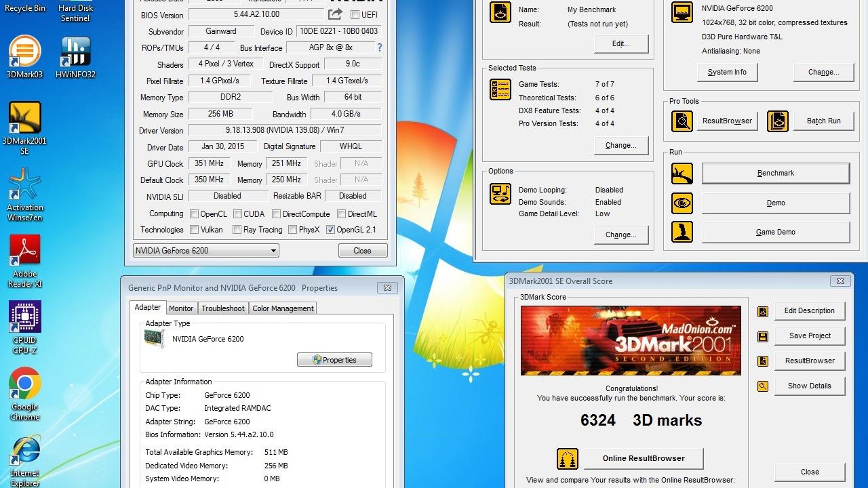Click the Batch Run button
This screenshot has width=868, height=488.
[x=823, y=121]
